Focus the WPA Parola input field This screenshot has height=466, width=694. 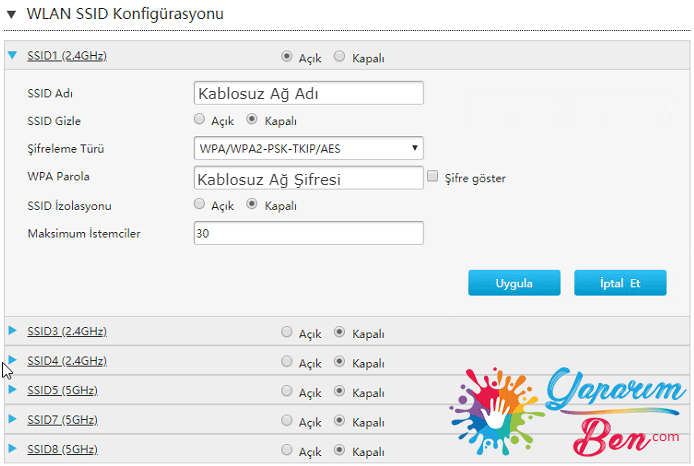(x=308, y=179)
